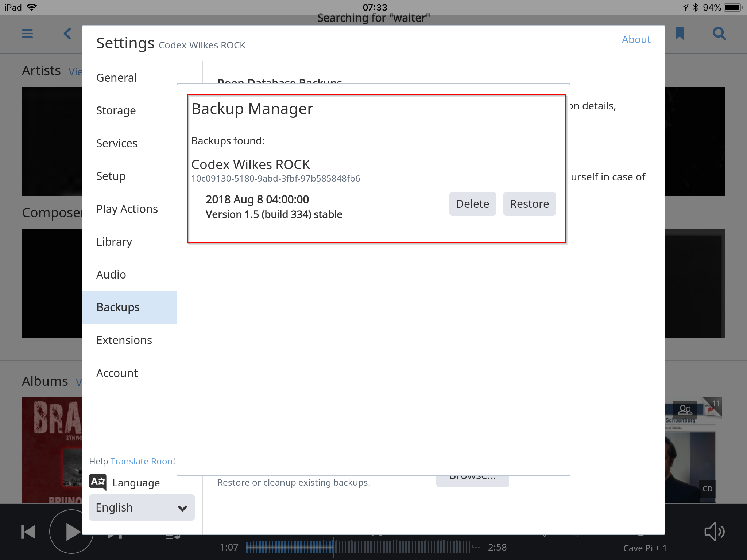Screen dimensions: 747x560
Task: Open Audio settings tab
Action: [129, 275]
